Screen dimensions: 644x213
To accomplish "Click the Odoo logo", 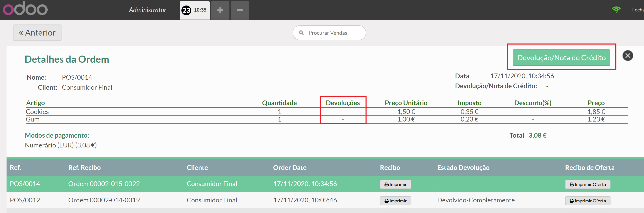I will (25, 9).
